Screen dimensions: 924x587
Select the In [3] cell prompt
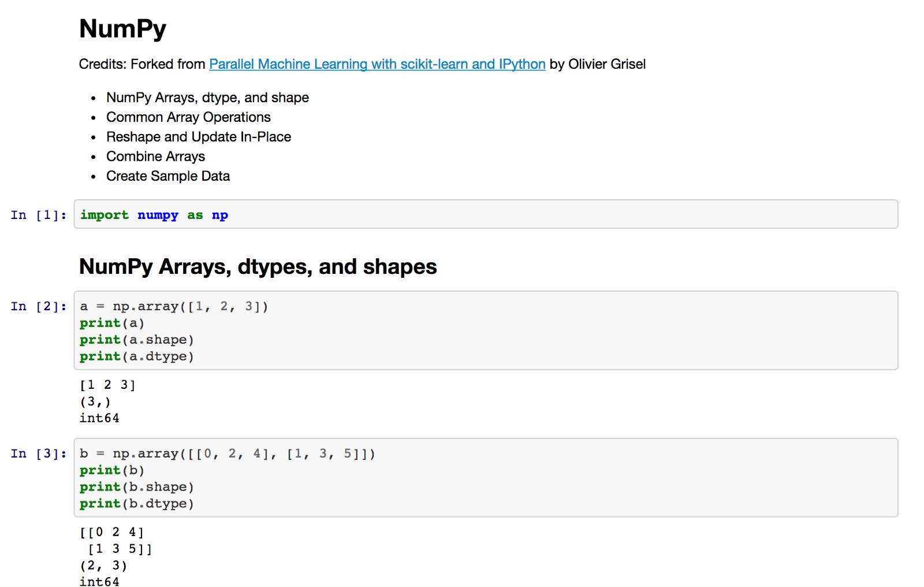click(x=38, y=454)
